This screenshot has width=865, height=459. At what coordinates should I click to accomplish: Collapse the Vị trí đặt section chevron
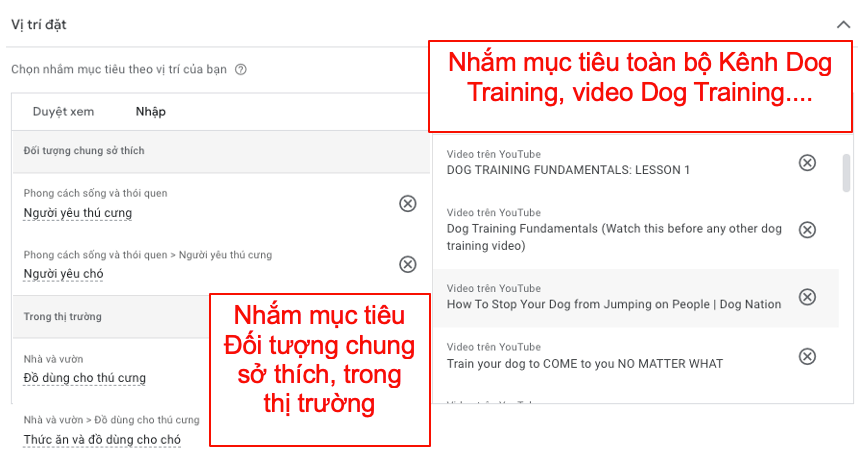843,24
